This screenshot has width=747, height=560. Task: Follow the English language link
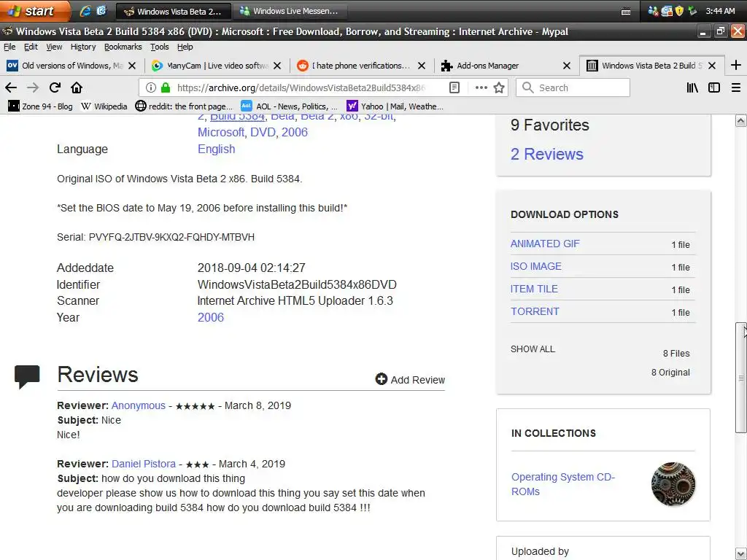tap(216, 149)
